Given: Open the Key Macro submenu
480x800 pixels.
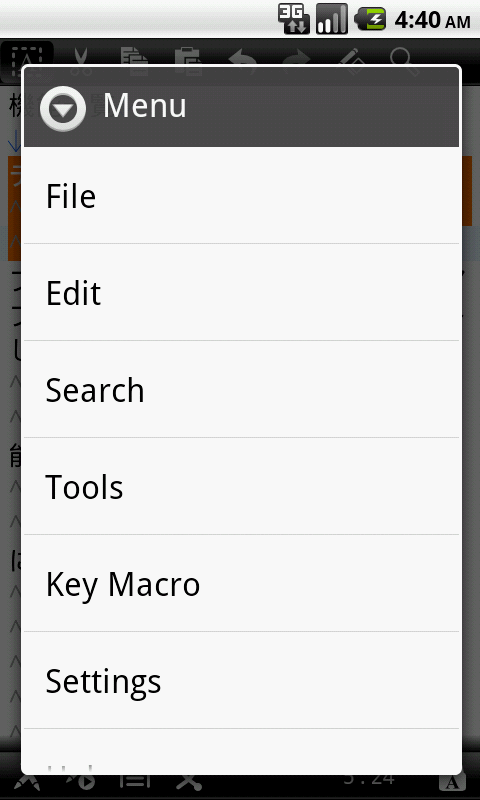Looking at the screenshot, I should coord(241,583).
